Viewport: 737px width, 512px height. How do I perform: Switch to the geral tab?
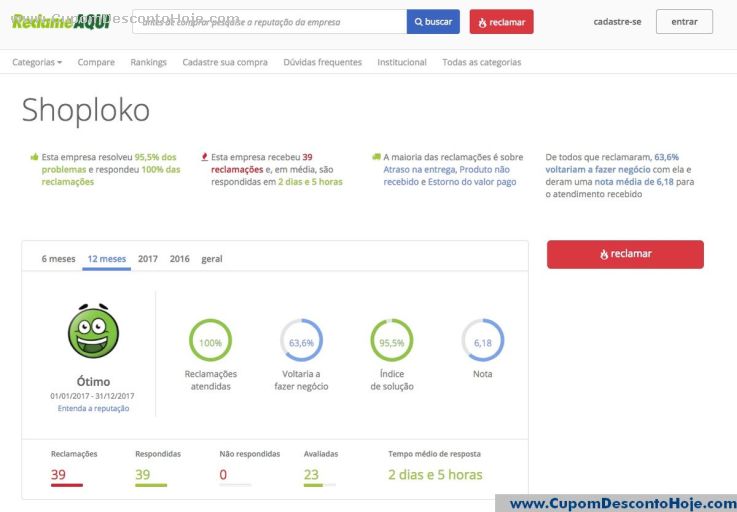(212, 259)
